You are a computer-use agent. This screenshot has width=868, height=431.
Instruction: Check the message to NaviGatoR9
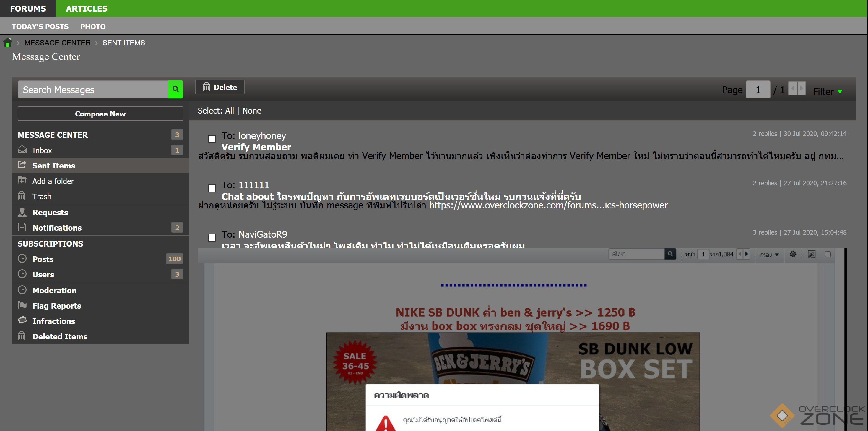(x=212, y=237)
